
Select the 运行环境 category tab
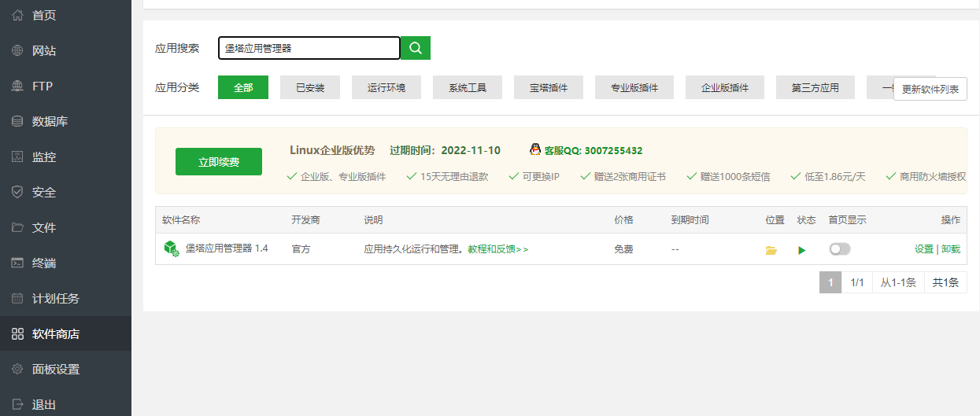[386, 87]
